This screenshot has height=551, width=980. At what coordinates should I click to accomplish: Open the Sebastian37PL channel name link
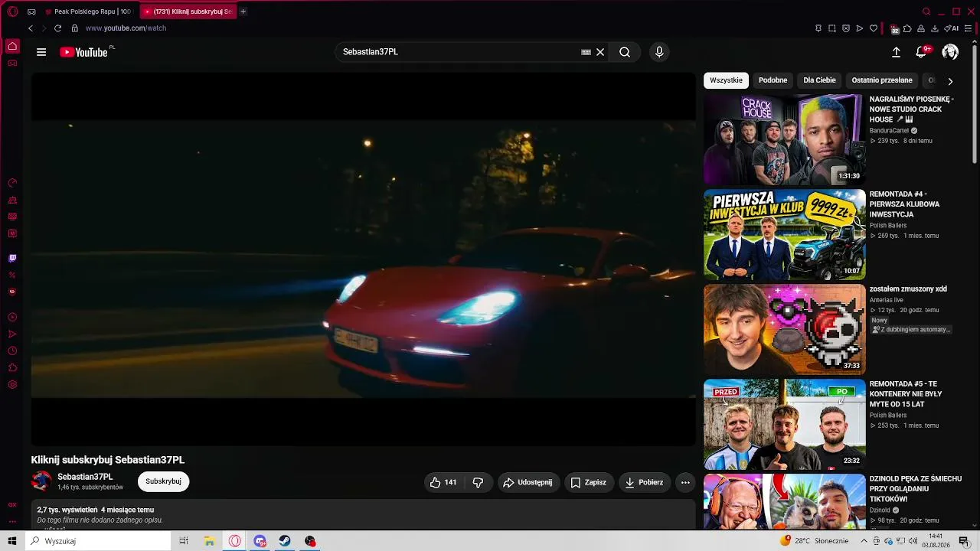click(x=85, y=477)
